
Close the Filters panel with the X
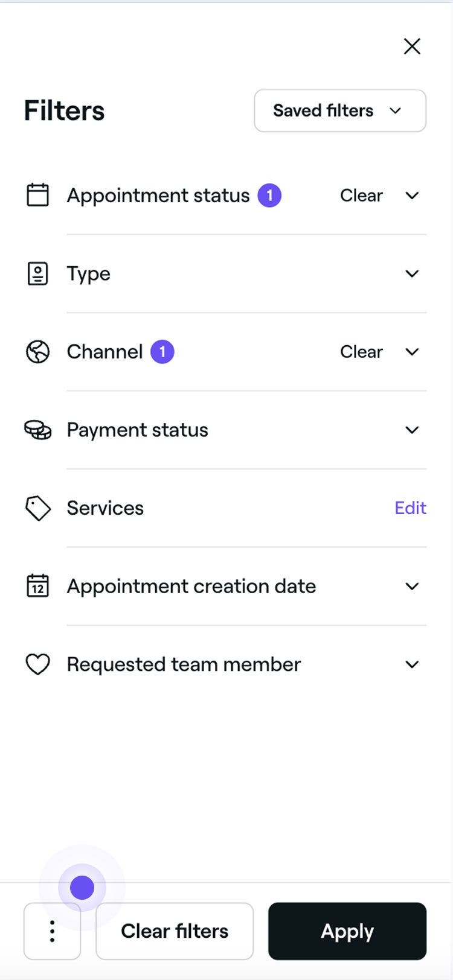tap(412, 46)
